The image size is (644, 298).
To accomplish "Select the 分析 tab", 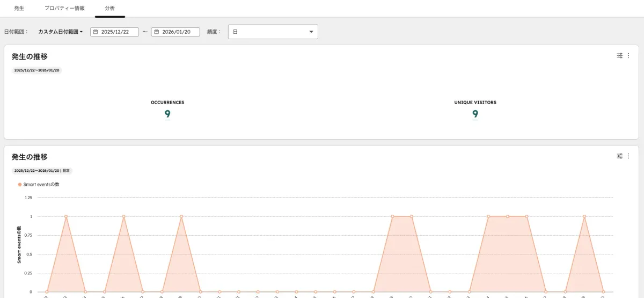I will 109,8.
